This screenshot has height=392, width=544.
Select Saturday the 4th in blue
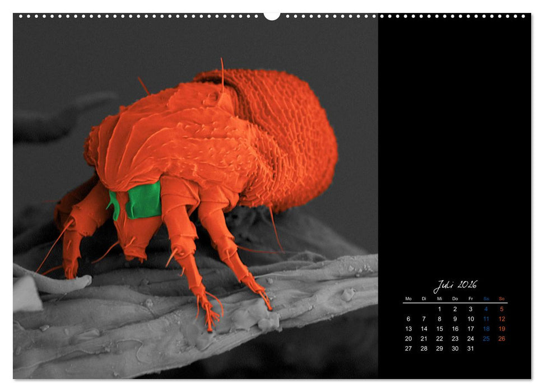click(486, 309)
